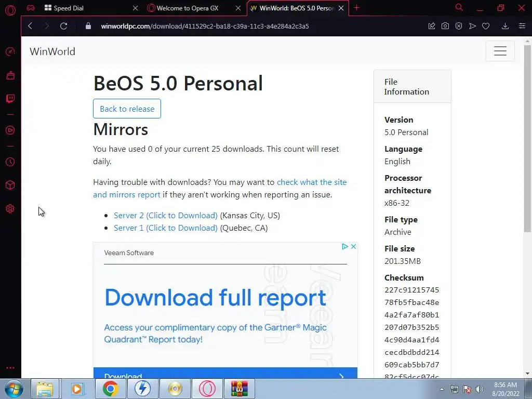Open ad blocker shield icon
The width and height of the screenshot is (532, 399).
pyautogui.click(x=459, y=26)
